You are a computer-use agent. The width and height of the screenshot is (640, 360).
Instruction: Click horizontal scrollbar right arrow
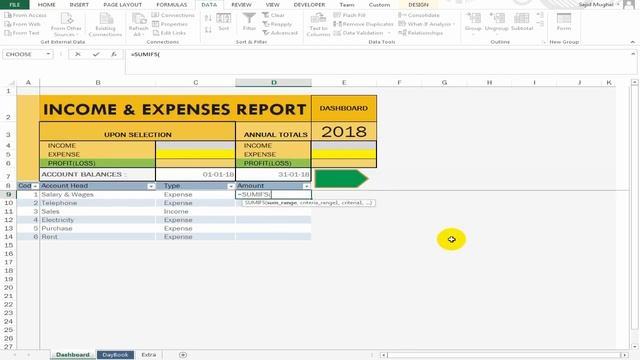click(x=624, y=355)
